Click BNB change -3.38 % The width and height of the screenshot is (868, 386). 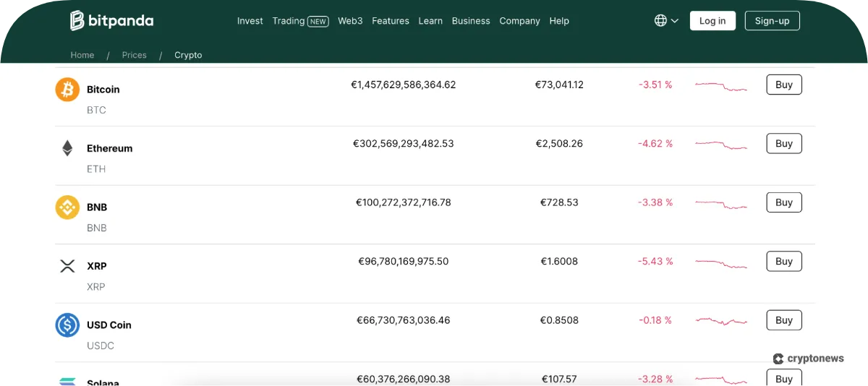[x=655, y=202]
